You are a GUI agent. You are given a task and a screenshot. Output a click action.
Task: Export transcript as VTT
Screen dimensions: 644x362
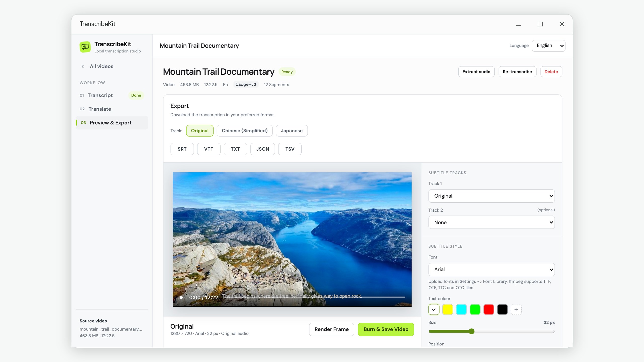click(209, 149)
